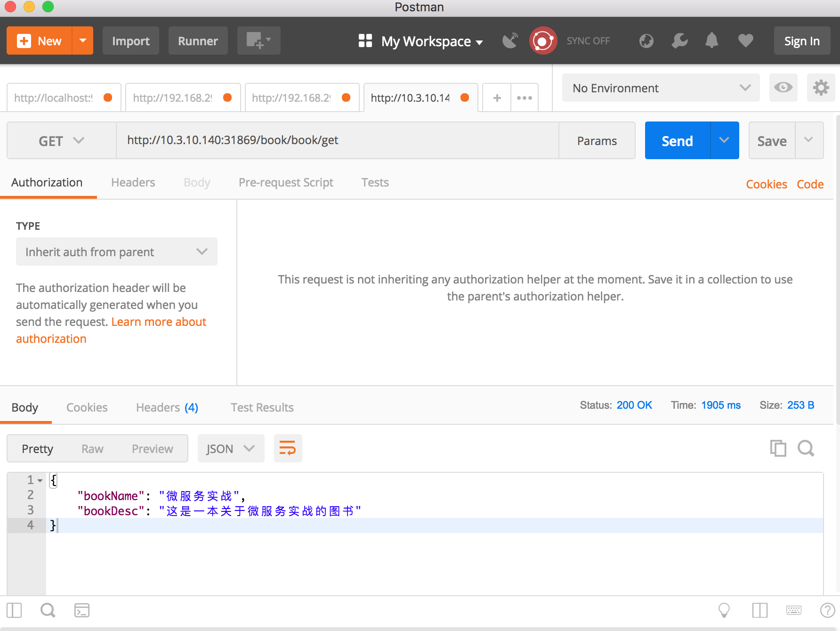Open the No Environment dropdown
Screen dimensions: 840x631
661,88
